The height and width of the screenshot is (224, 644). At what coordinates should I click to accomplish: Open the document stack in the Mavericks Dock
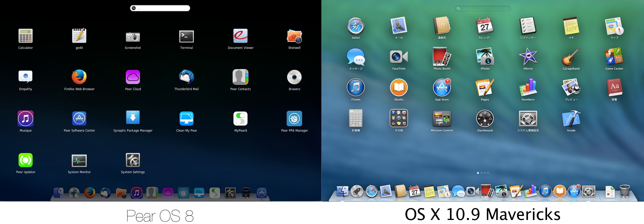coord(610,192)
